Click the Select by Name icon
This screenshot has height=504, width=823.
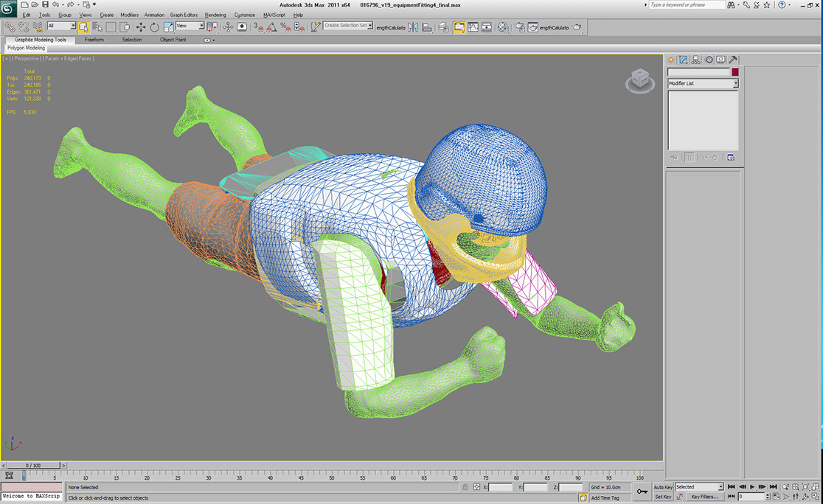pos(97,27)
